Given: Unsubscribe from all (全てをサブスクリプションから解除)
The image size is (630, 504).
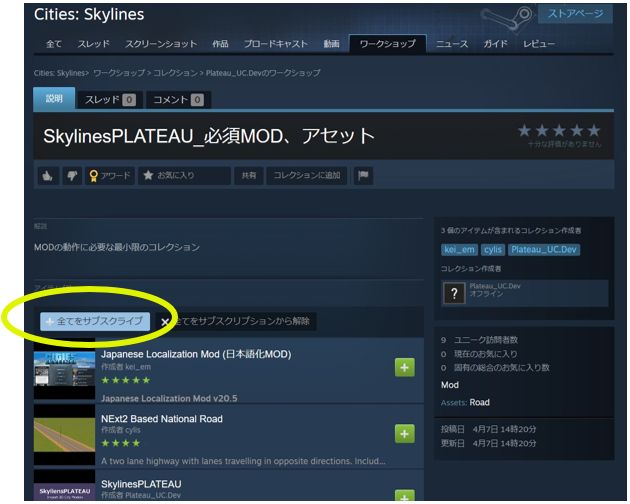Looking at the screenshot, I should [x=236, y=321].
